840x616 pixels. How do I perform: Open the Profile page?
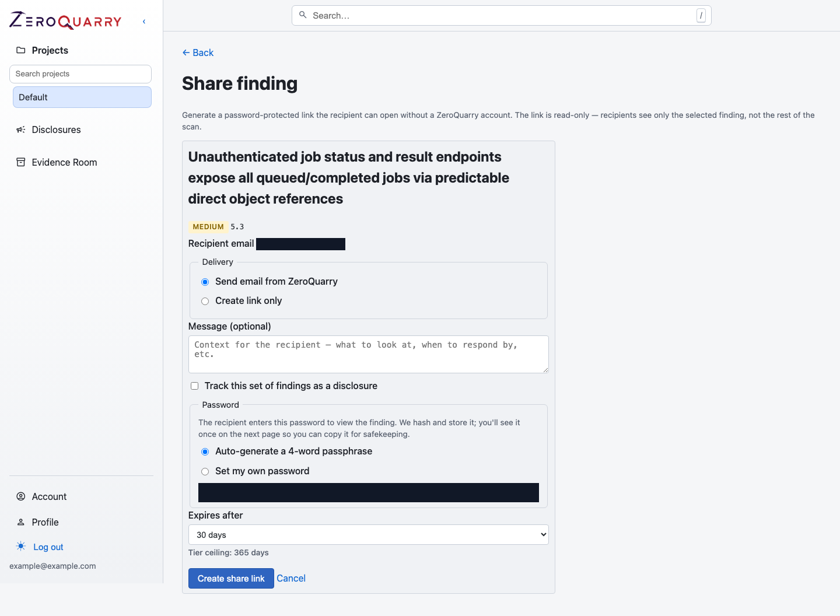[x=45, y=522]
